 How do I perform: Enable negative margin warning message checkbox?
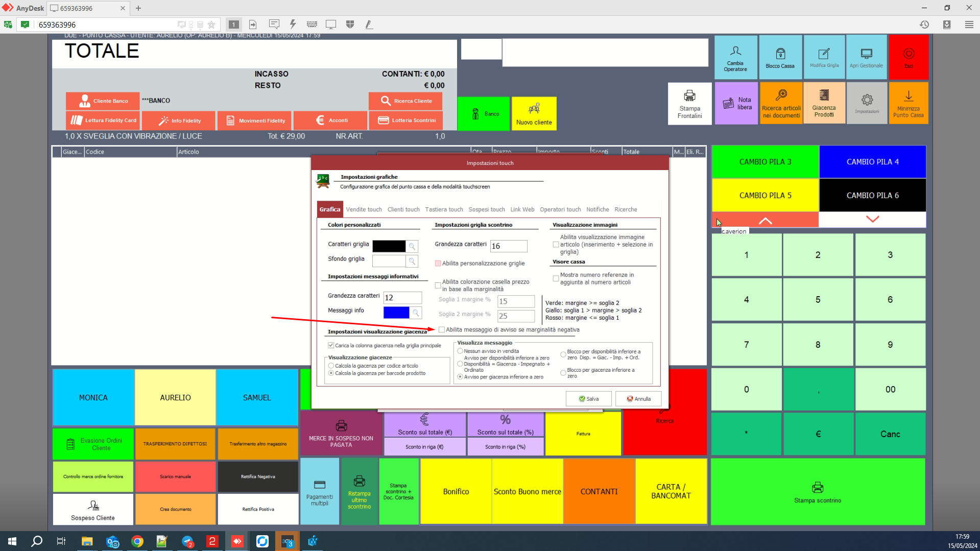click(442, 330)
